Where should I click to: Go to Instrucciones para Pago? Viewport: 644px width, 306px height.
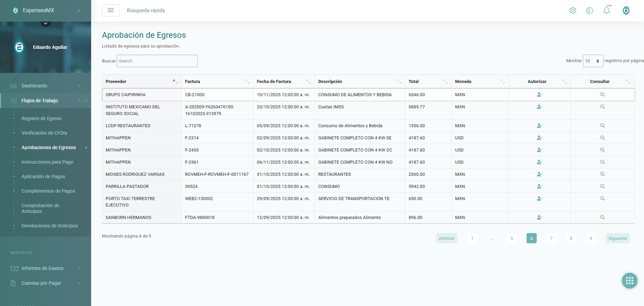click(47, 162)
